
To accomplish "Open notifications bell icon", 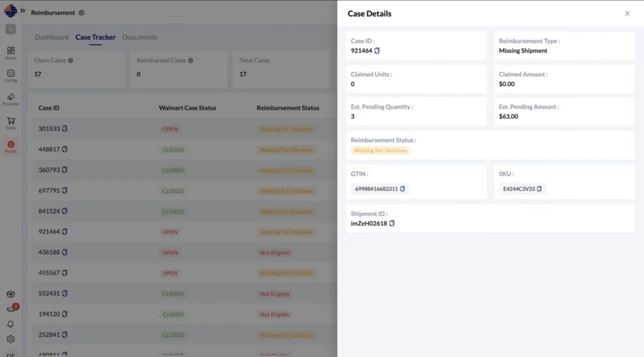I will [x=11, y=324].
